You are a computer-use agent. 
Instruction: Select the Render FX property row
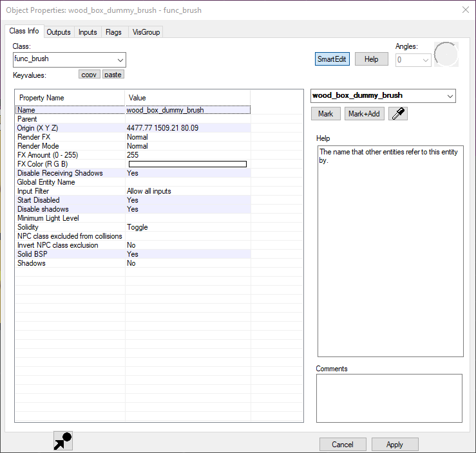133,137
